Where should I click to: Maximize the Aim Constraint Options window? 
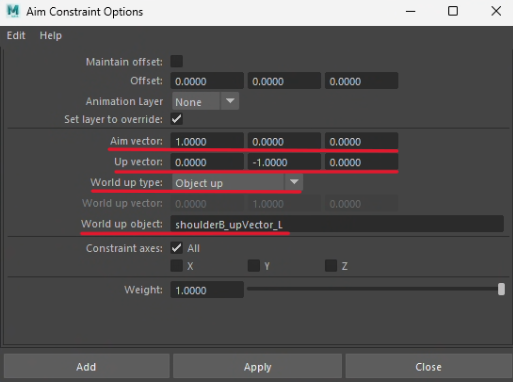click(x=453, y=11)
